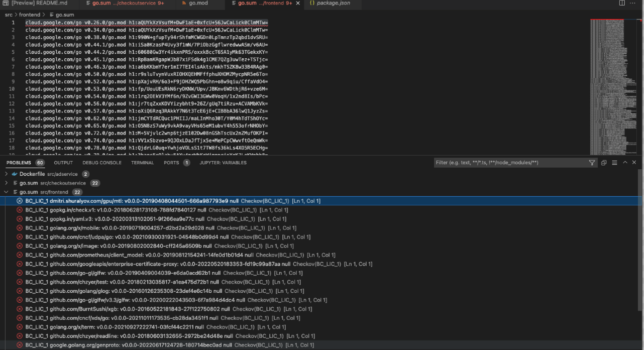Click error icon of gopkg.in/yaml.v3 problem

20,219
